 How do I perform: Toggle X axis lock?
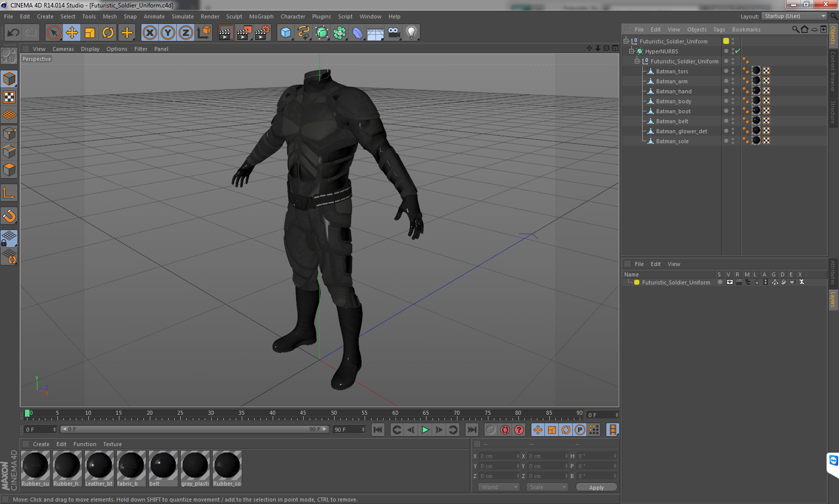tap(150, 33)
